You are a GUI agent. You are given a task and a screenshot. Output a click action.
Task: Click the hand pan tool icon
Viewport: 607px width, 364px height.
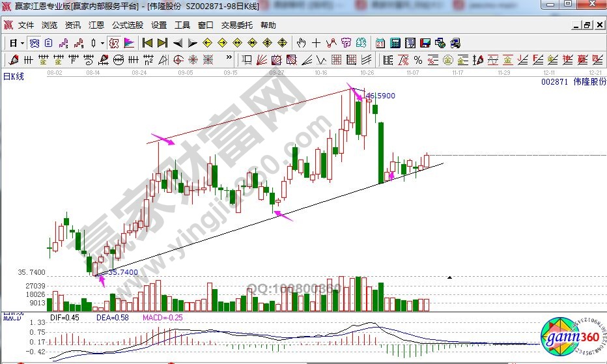301,43
